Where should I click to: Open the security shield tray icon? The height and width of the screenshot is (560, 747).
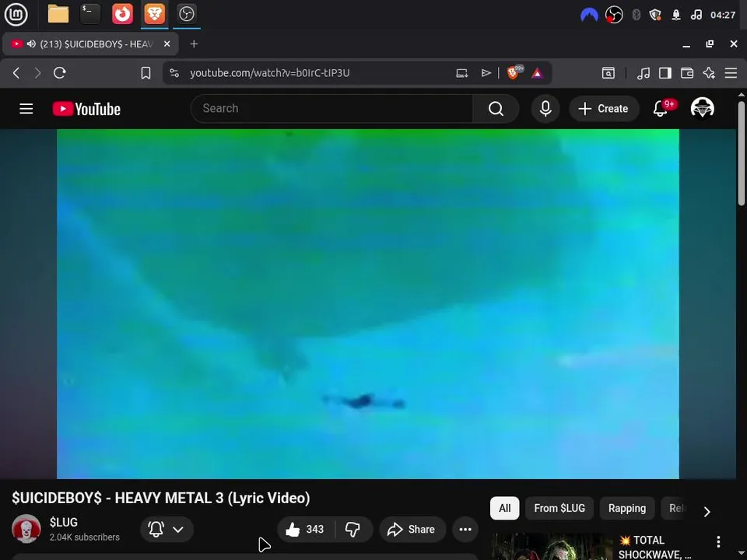[x=655, y=16]
